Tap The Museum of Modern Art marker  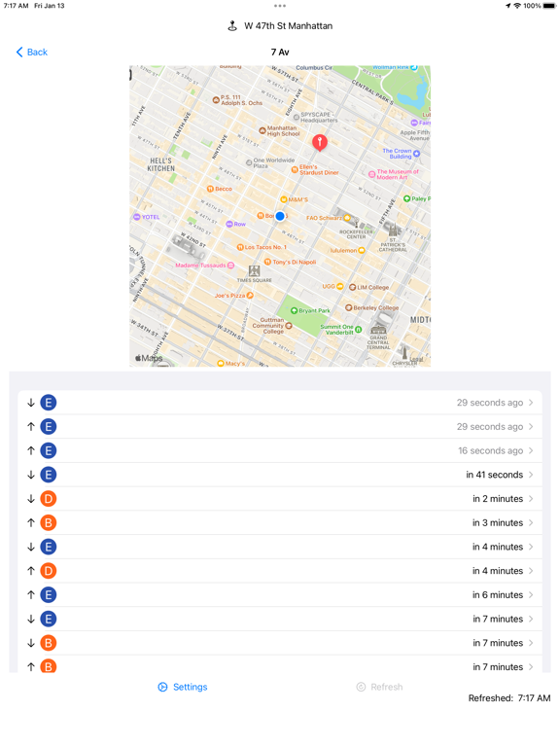(x=372, y=174)
